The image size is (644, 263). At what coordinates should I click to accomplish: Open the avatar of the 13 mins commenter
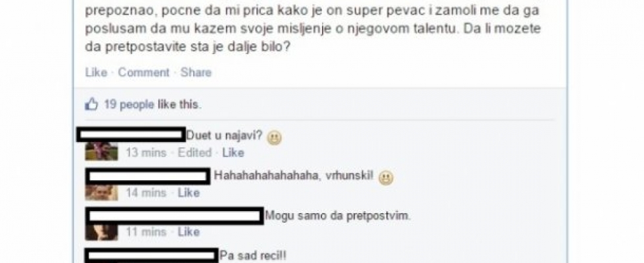[101, 151]
